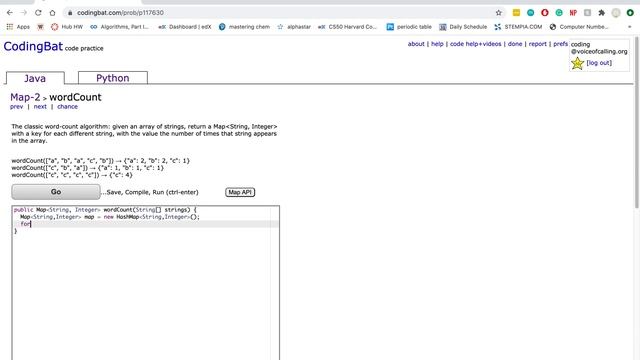Click inside the code editor text area
This screenshot has height=360, width=640.
coord(146,282)
